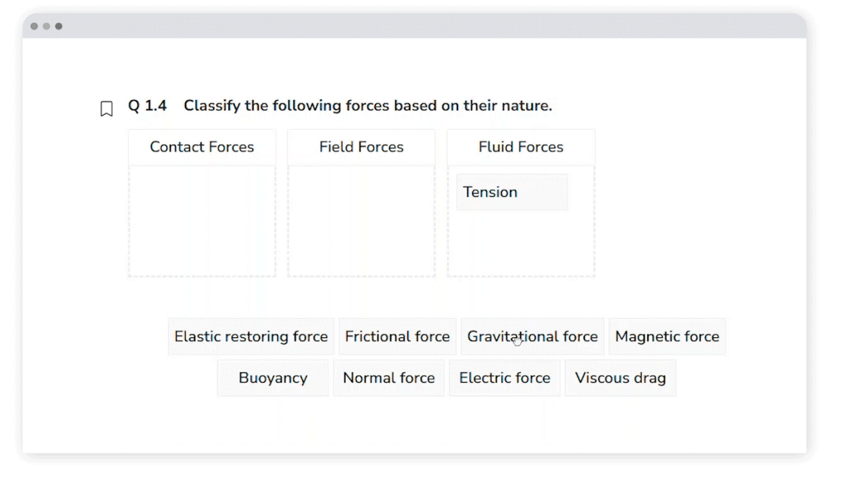This screenshot has height=504, width=849.
Task: Click the bookmark icon beside Q 1.4
Action: tap(106, 108)
